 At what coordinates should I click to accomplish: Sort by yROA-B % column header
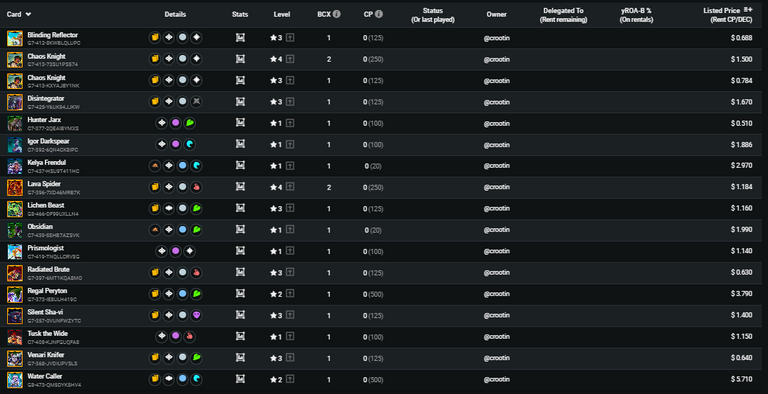636,15
